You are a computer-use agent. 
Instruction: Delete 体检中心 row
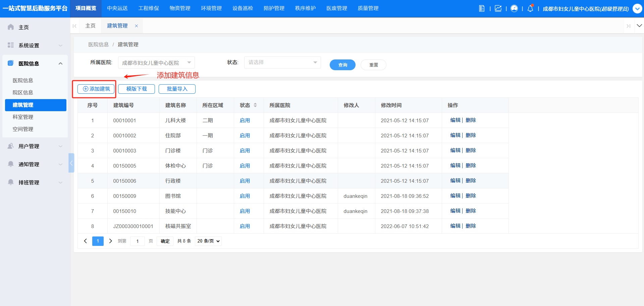click(x=471, y=166)
